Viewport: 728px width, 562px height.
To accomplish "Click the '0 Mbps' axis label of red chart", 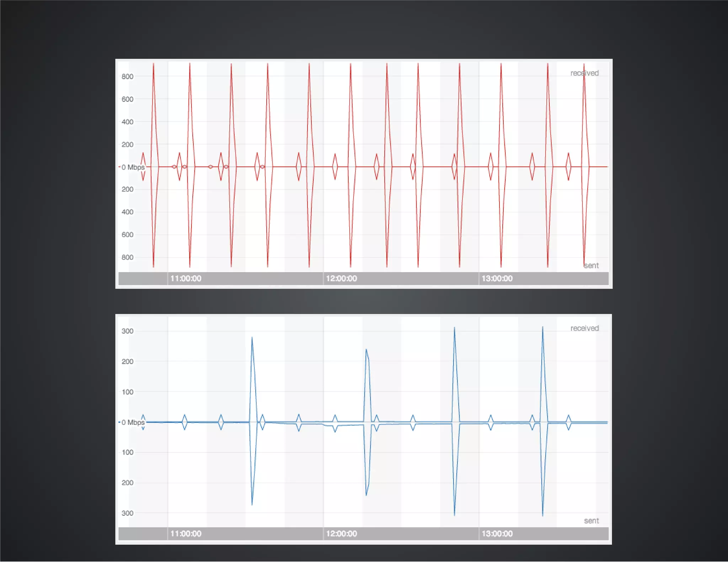I will point(133,167).
